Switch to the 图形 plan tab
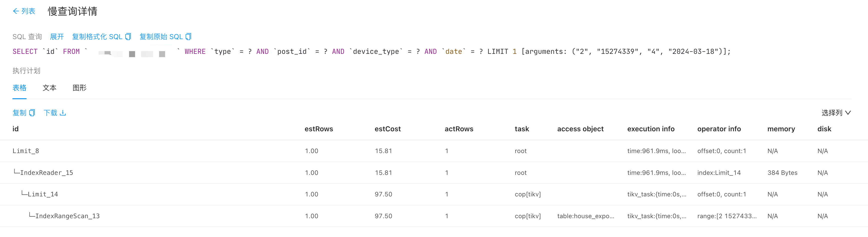 80,88
